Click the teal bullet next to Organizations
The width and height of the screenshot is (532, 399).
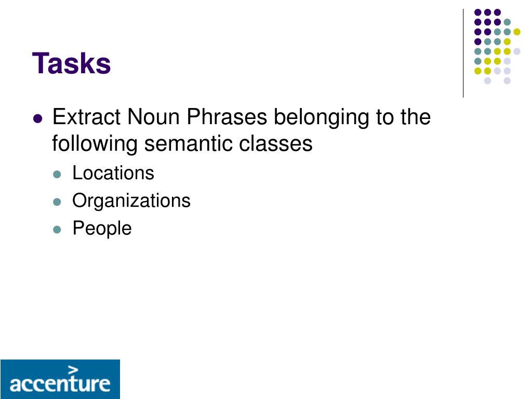click(x=57, y=202)
